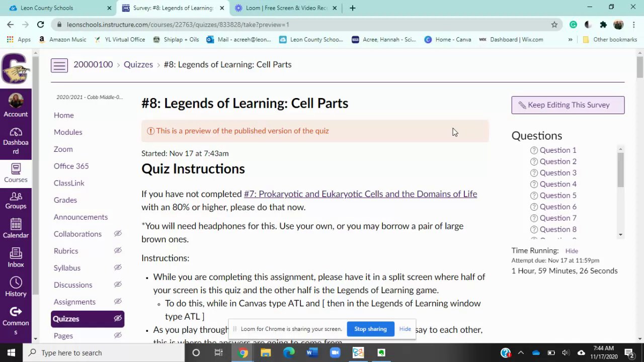
Task: Open recent History
Action: tap(16, 287)
